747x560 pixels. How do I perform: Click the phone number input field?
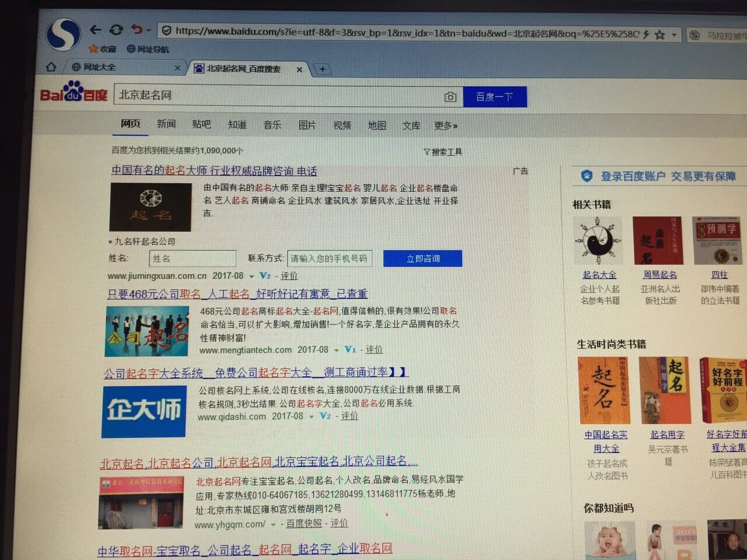point(330,258)
